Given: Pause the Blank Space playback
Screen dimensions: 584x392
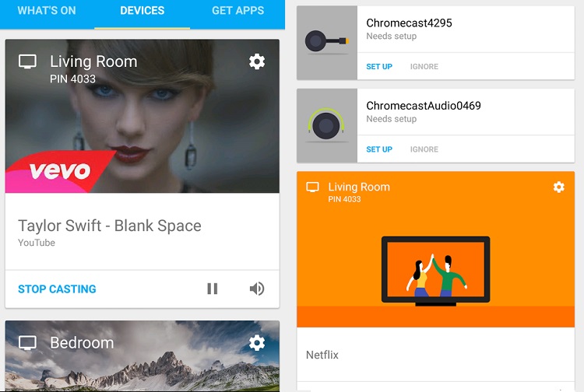Looking at the screenshot, I should (213, 289).
